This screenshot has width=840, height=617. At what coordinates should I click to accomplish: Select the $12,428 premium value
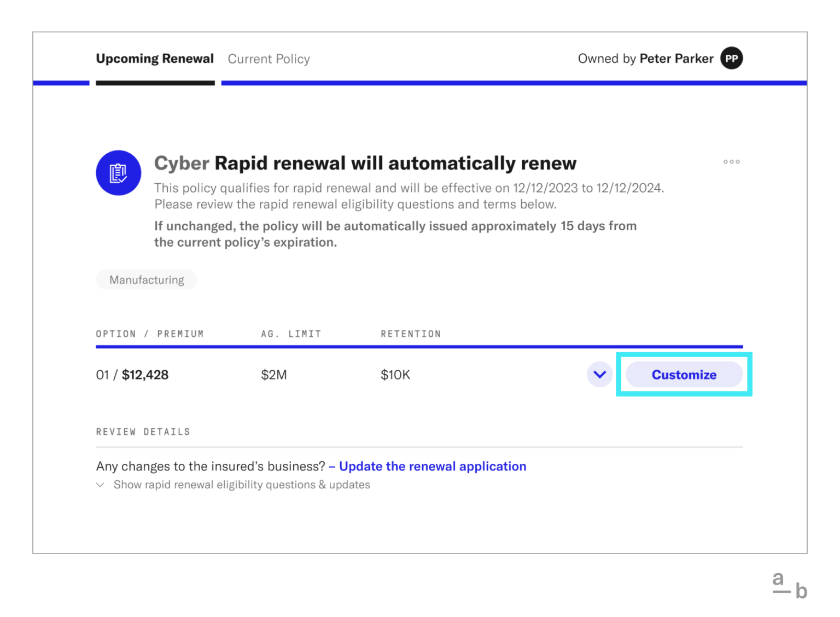[145, 375]
